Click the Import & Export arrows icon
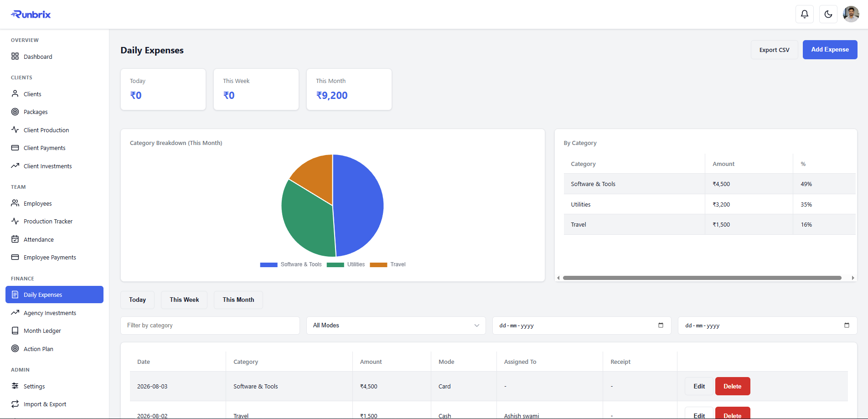The height and width of the screenshot is (419, 868). [x=15, y=404]
